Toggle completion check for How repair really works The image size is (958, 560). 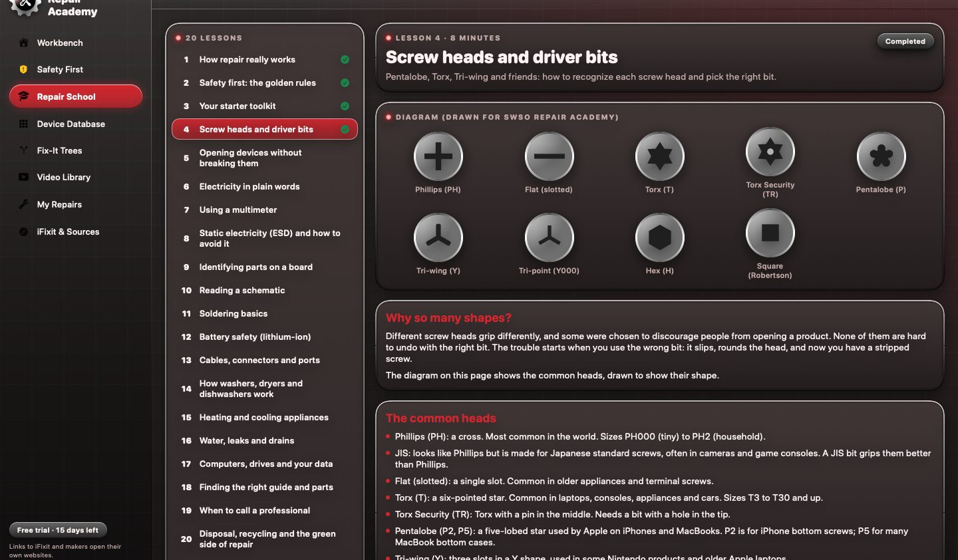point(345,59)
